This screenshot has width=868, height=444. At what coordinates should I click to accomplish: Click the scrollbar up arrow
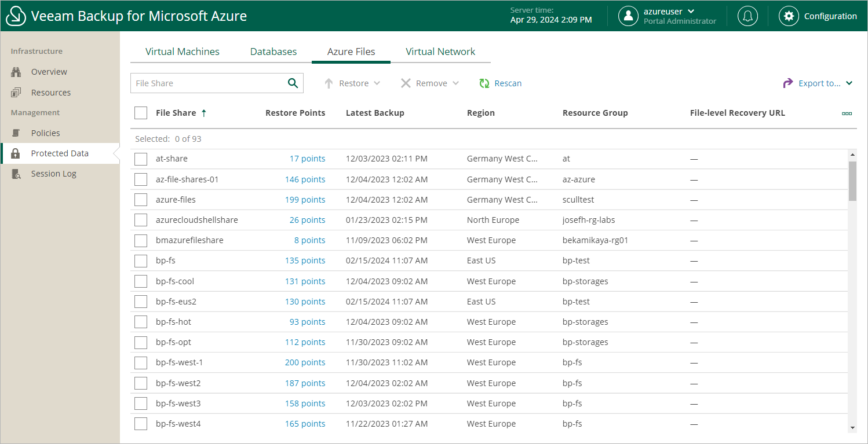coord(852,155)
